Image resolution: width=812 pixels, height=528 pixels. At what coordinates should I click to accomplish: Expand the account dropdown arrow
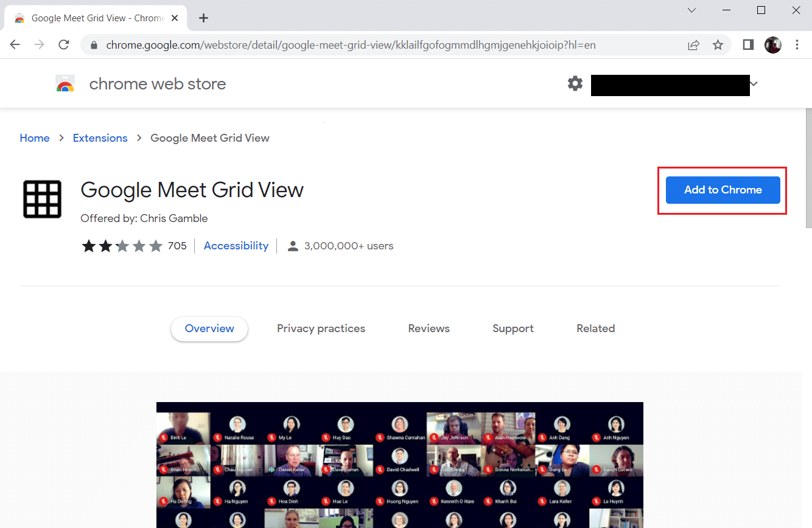pyautogui.click(x=754, y=84)
